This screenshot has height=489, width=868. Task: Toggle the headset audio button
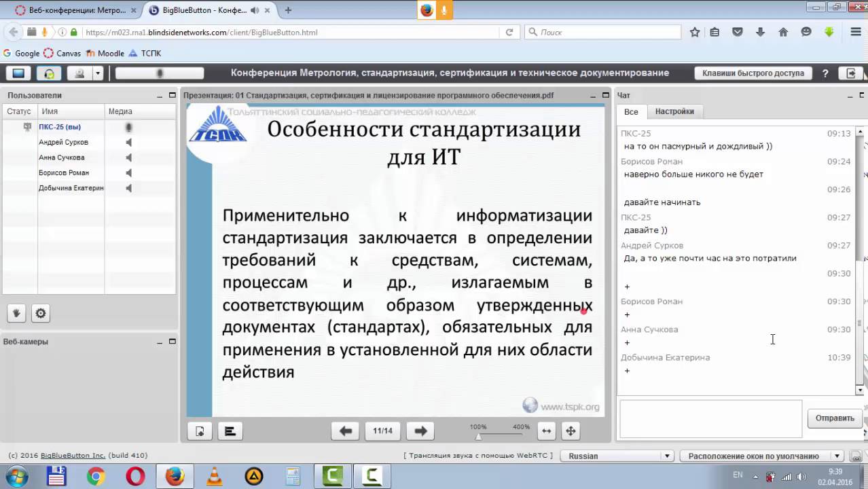[x=49, y=73]
